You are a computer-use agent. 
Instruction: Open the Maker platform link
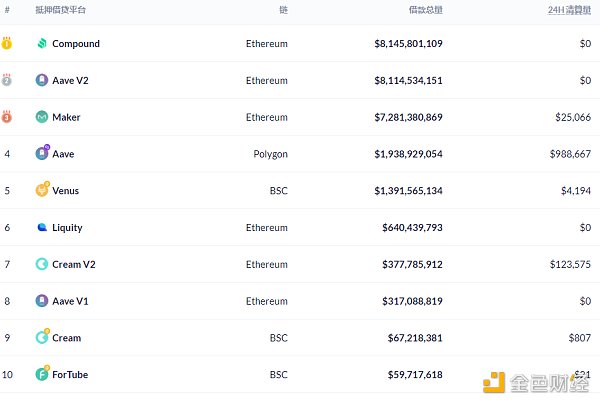tap(66, 117)
